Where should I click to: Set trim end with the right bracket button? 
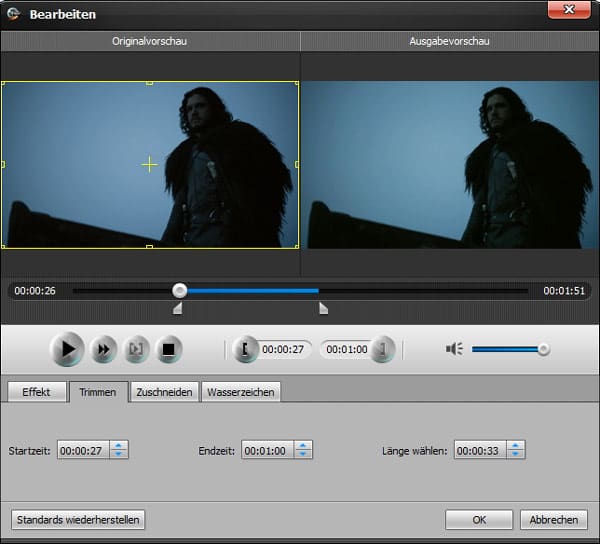[x=383, y=349]
